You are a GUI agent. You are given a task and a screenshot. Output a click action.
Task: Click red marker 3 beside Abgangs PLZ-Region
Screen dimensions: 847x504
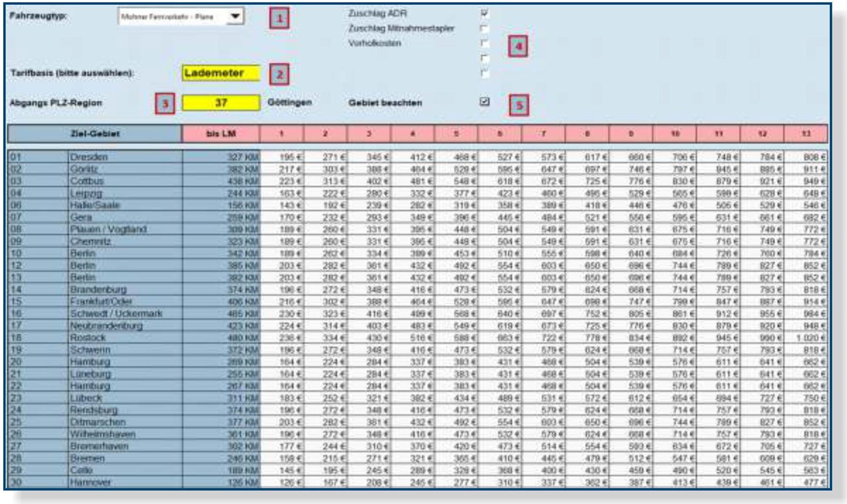coord(165,104)
